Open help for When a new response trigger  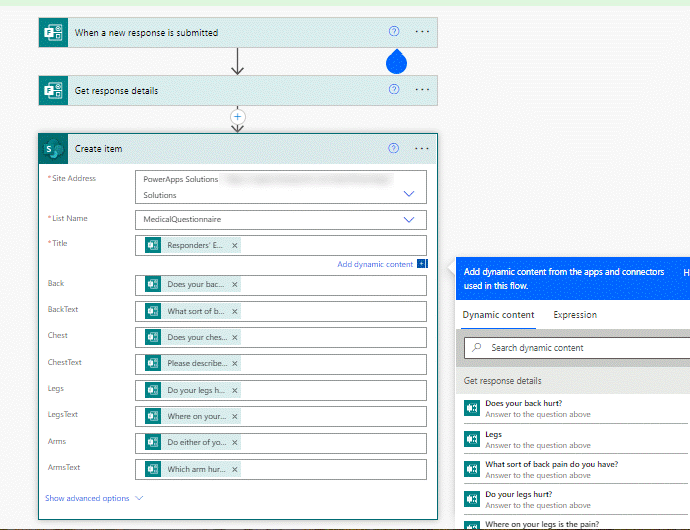click(394, 31)
